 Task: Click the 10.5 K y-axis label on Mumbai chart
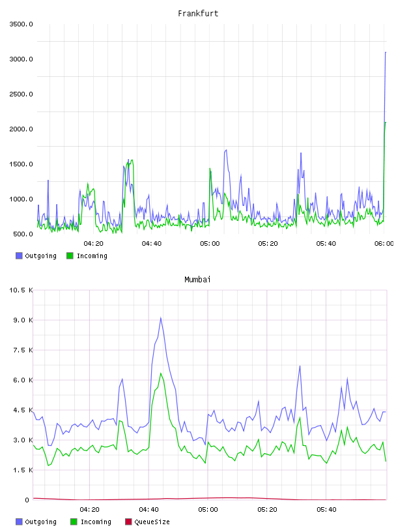[x=21, y=290]
